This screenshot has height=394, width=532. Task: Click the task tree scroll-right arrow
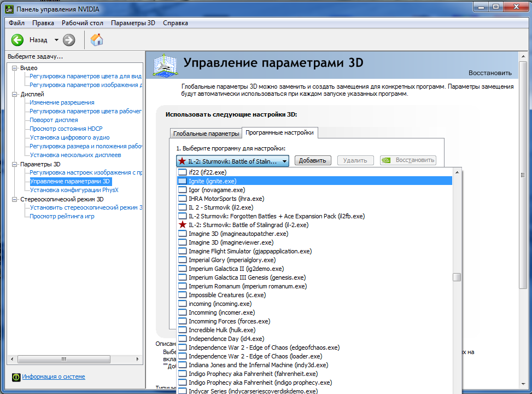point(137,359)
